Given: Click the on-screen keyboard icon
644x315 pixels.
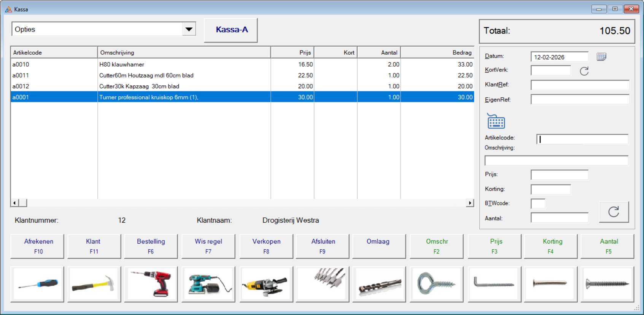Looking at the screenshot, I should point(496,122).
